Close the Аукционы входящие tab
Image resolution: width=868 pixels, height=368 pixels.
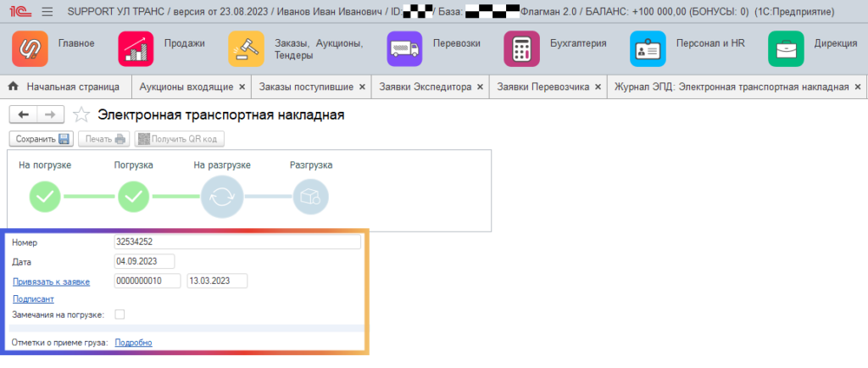coord(242,86)
